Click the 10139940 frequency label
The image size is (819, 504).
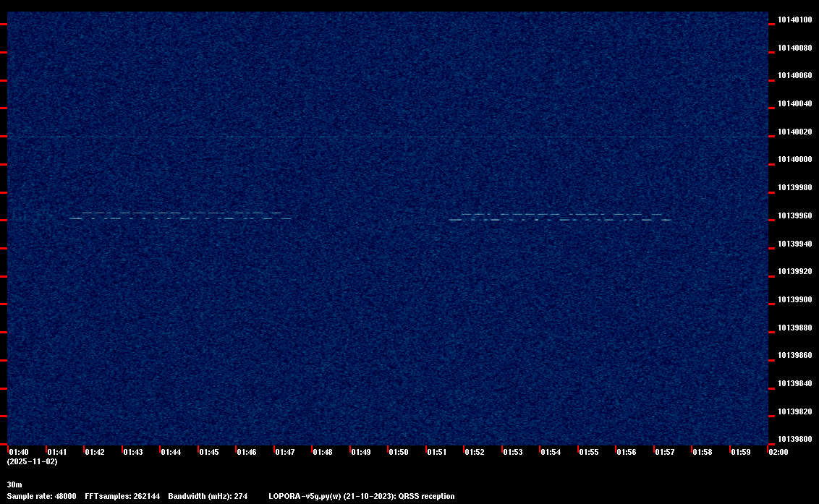click(x=795, y=244)
